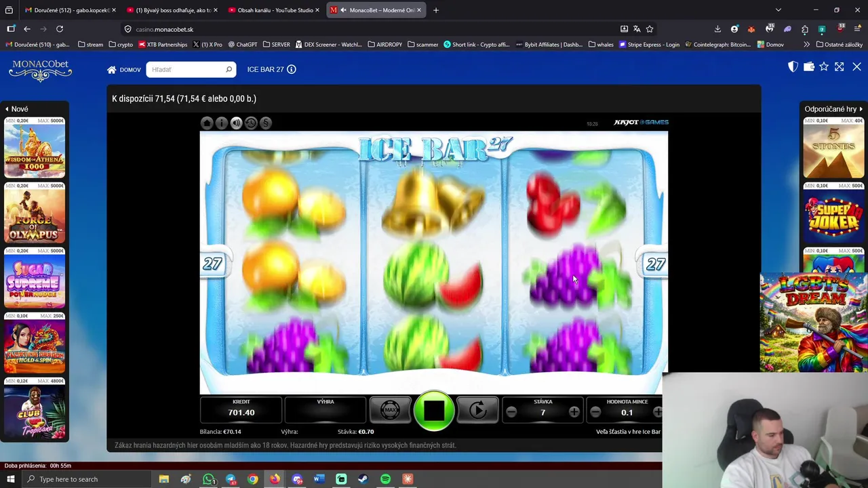The width and height of the screenshot is (868, 488).
Task: Open the XTB Partnerships bookmark
Action: [x=163, y=45]
